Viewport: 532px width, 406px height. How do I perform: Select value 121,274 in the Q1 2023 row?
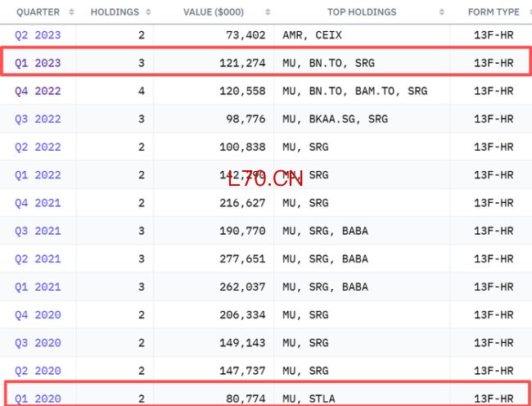(242, 63)
